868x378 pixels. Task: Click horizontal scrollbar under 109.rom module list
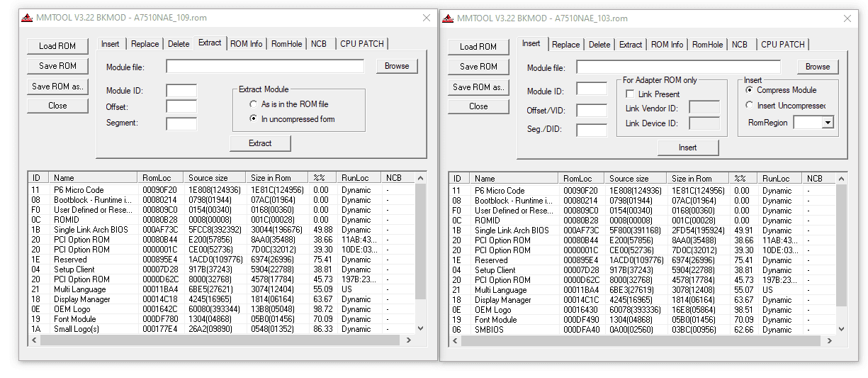(x=222, y=340)
